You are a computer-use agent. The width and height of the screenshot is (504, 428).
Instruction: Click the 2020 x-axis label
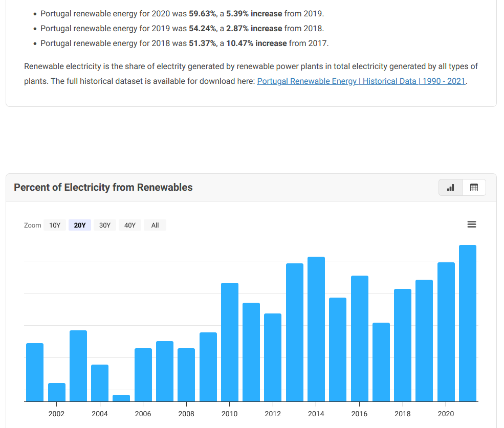(446, 414)
